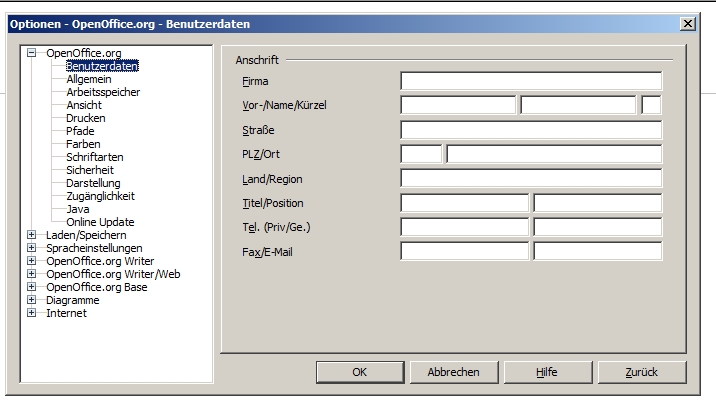Collapse the OpenOffice.org tree node

pyautogui.click(x=32, y=53)
